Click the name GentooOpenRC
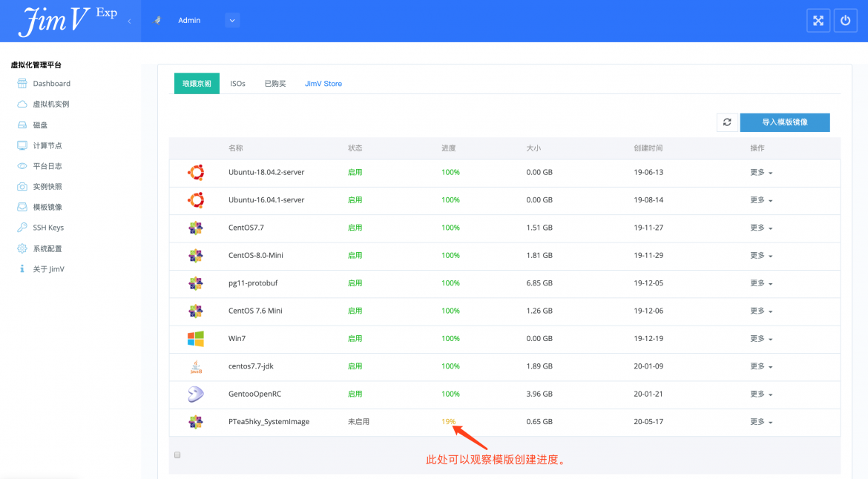868x479 pixels. pos(254,394)
